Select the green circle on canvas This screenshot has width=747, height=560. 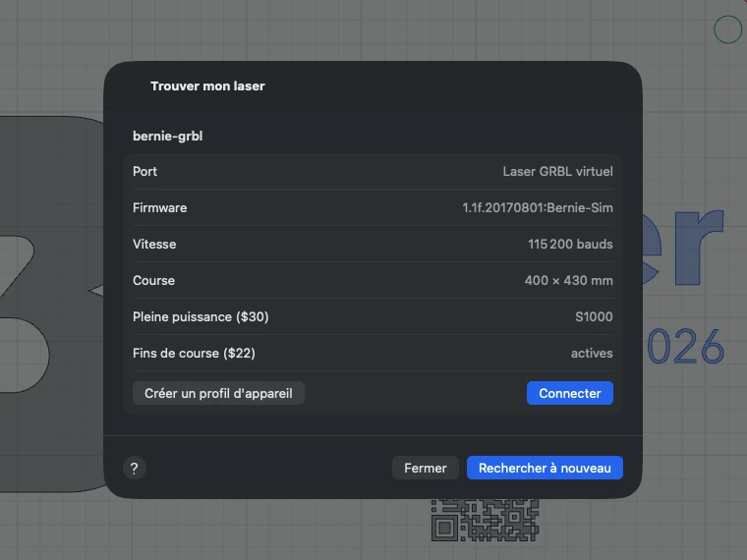click(x=727, y=29)
